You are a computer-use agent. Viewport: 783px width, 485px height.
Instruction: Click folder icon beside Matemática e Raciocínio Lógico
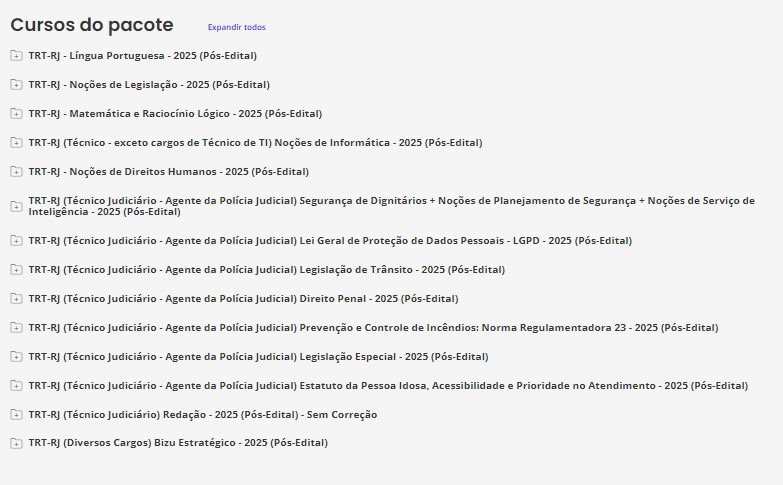(x=16, y=114)
